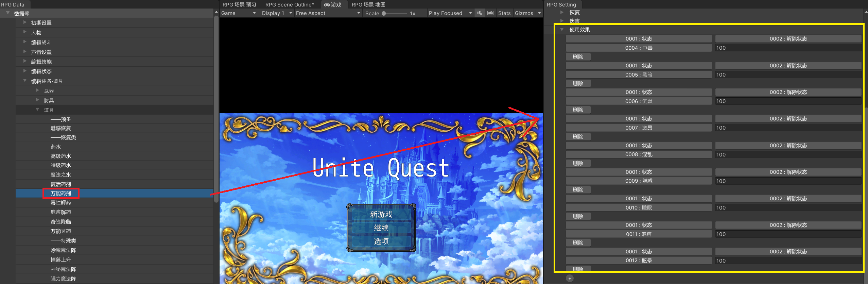The height and width of the screenshot is (284, 868).
Task: Switch to the RPG Scene Outline tab
Action: [290, 5]
